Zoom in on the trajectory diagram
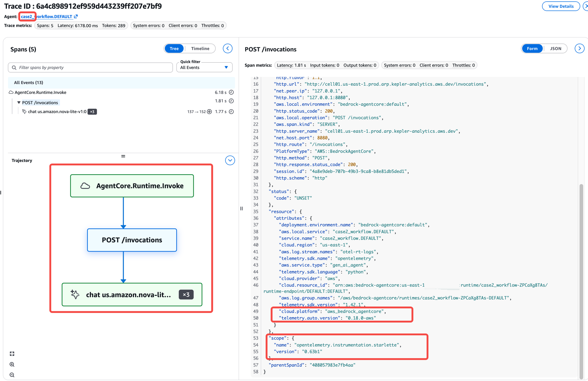588x381 pixels. tap(12, 364)
